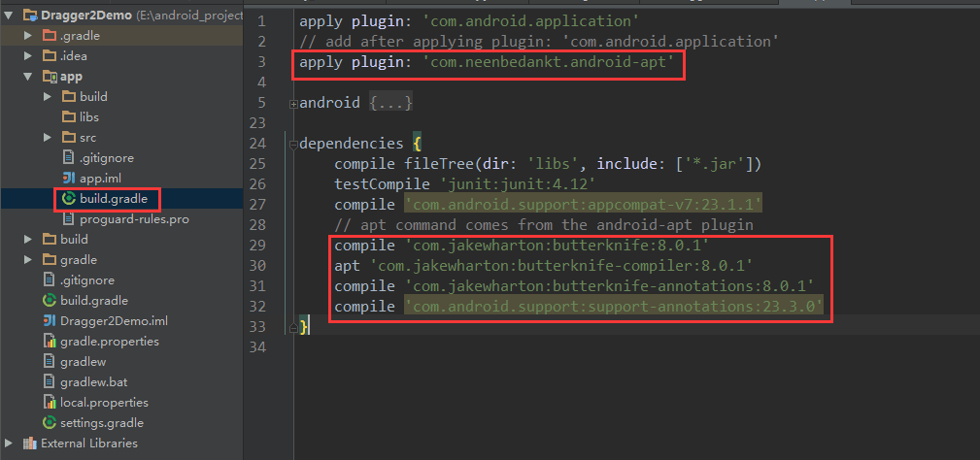The width and height of the screenshot is (980, 460).
Task: Click the settings.gradle file icon
Action: [x=50, y=423]
